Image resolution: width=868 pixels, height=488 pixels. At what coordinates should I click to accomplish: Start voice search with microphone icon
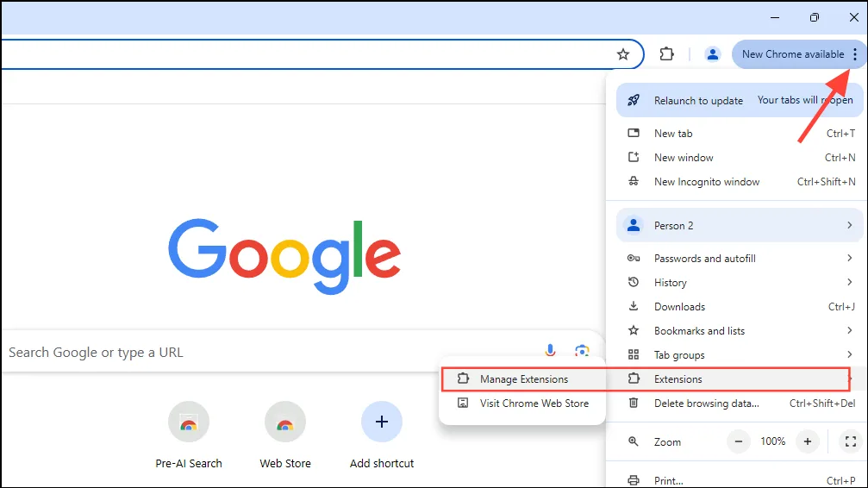coord(550,351)
